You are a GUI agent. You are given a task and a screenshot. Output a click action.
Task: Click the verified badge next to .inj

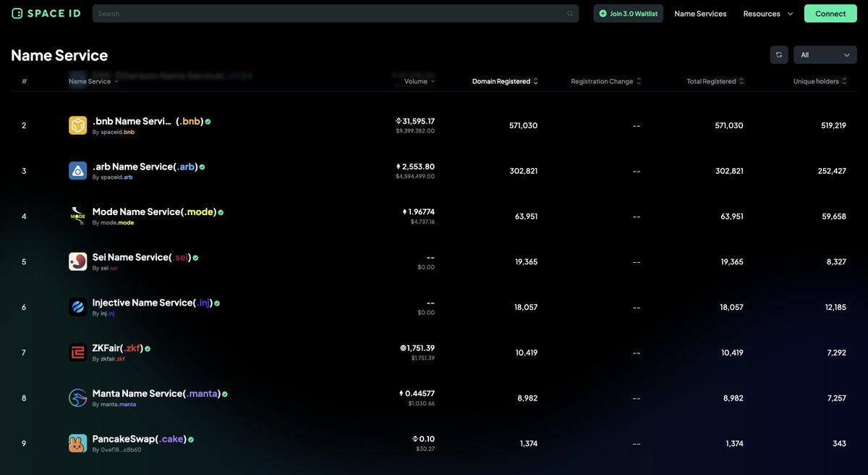[x=217, y=303]
